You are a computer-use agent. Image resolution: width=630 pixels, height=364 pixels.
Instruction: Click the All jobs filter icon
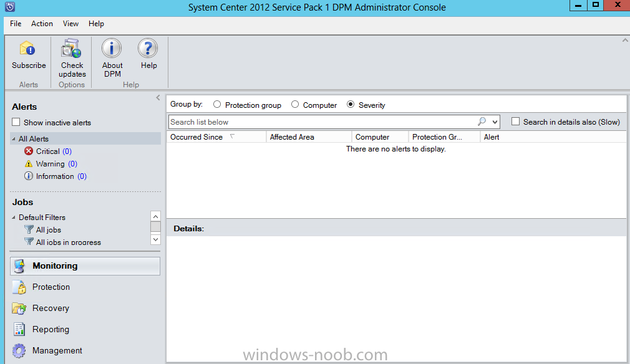click(29, 229)
